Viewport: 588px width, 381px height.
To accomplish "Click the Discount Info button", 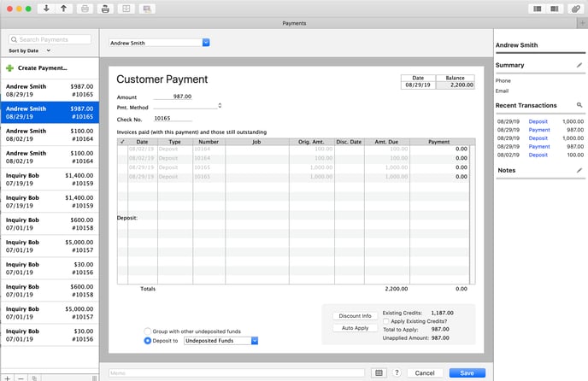I will [x=355, y=316].
